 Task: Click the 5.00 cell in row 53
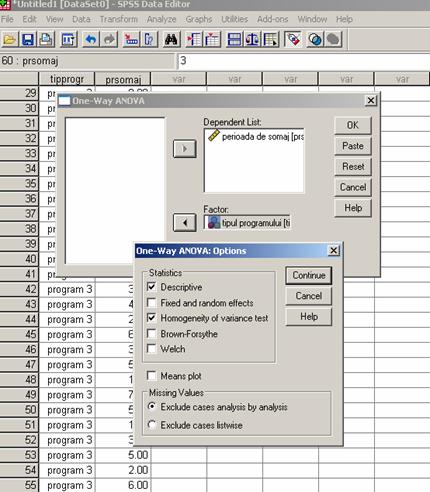123,455
